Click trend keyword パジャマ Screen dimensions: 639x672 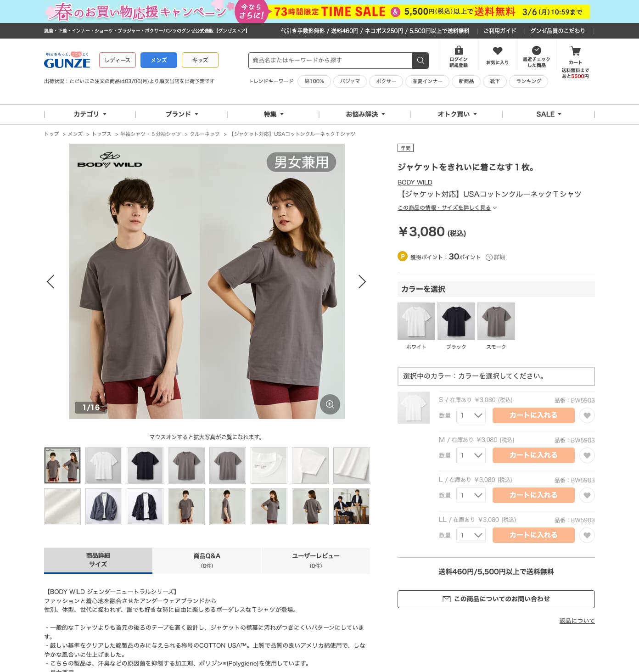pos(350,81)
